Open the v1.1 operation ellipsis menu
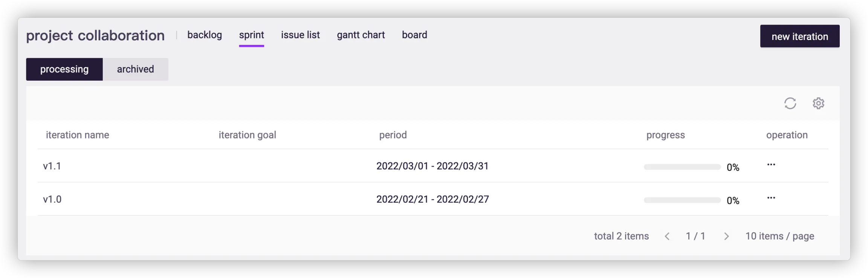The width and height of the screenshot is (868, 278). [771, 165]
